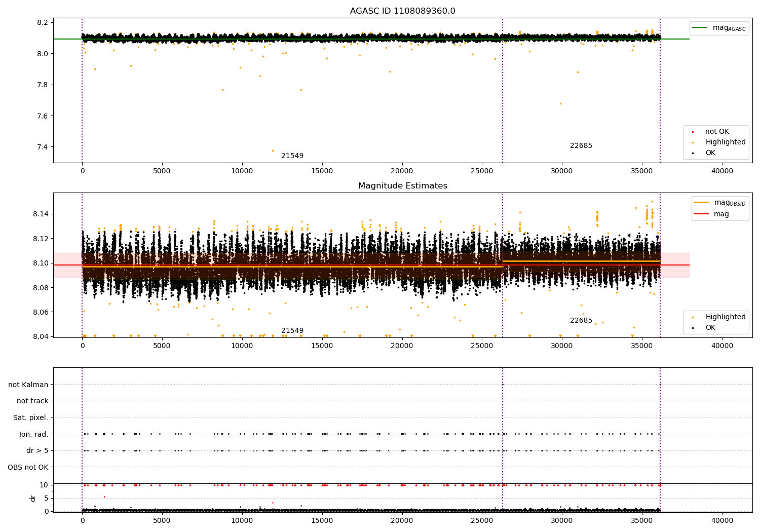Click "Highlighted" in the top plot legend
This screenshot has height=532, width=760.
[x=726, y=142]
